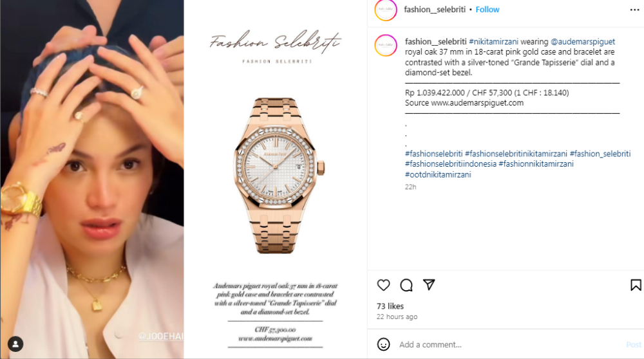
Task: View the 73 likes list
Action: click(390, 306)
